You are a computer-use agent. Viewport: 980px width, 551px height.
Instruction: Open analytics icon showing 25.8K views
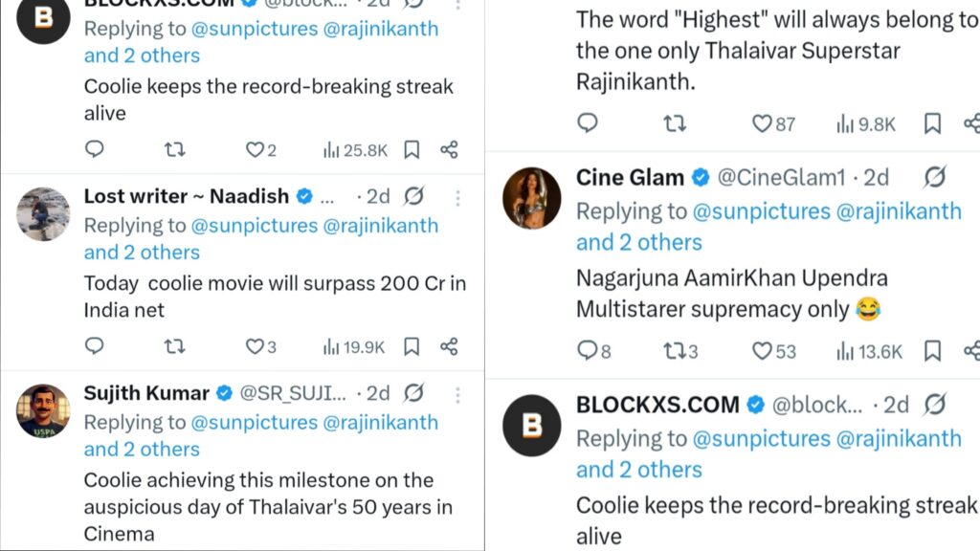tap(353, 149)
